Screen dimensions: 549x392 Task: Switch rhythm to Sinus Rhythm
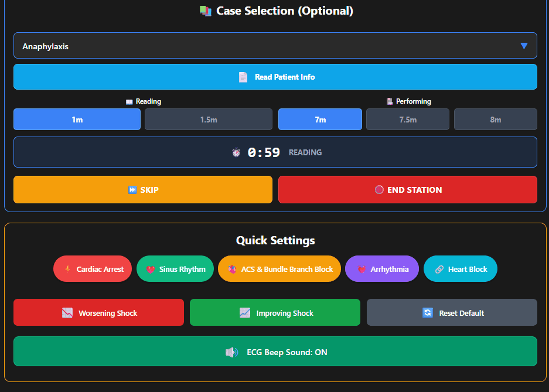[x=175, y=268]
